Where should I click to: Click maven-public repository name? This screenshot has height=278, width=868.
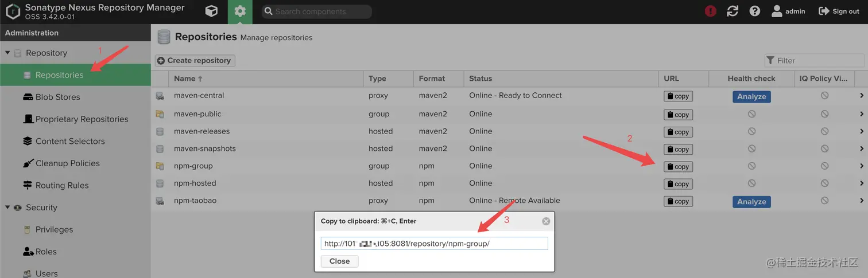tap(197, 113)
